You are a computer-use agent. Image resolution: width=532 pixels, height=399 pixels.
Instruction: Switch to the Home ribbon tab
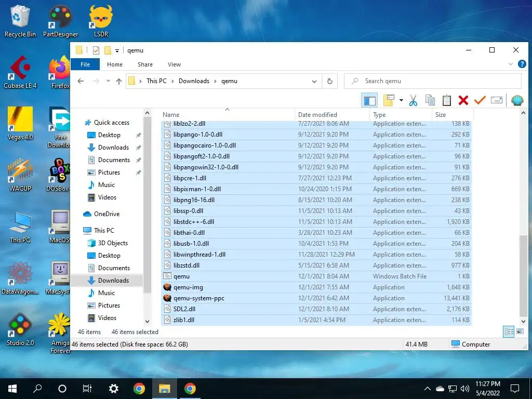click(115, 64)
